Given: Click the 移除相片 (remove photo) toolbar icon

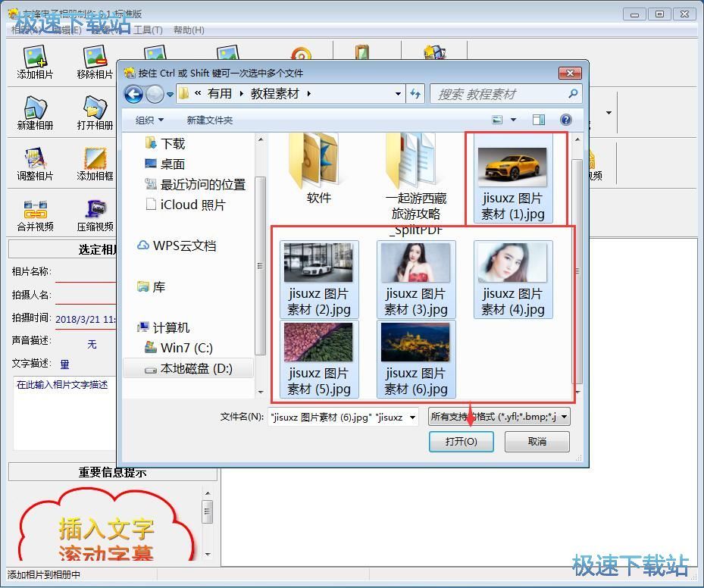Looking at the screenshot, I should (95, 62).
